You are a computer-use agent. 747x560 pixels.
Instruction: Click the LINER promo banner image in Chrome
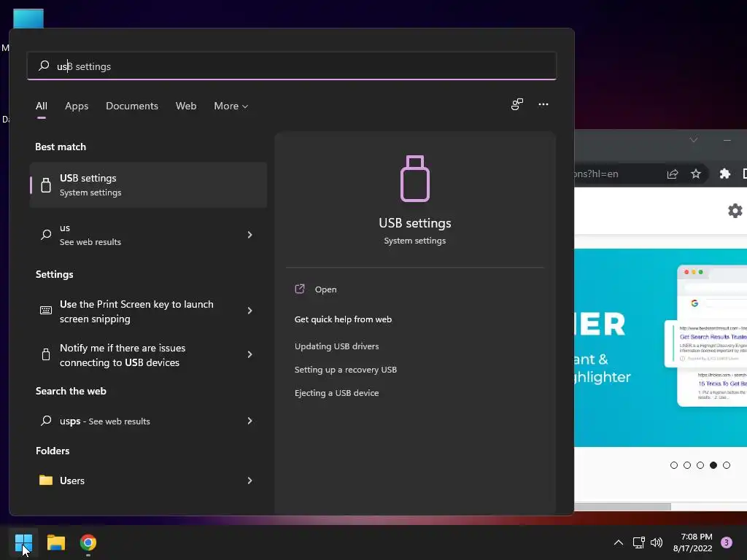pyautogui.click(x=661, y=348)
